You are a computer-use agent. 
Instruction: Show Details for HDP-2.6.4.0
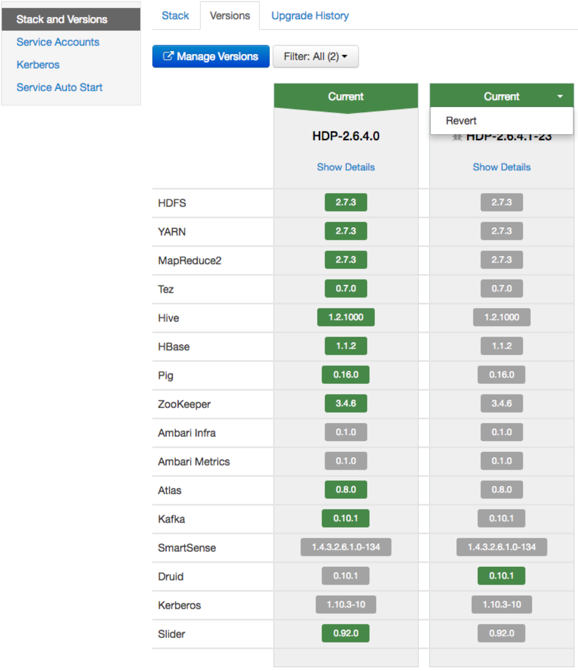(346, 167)
